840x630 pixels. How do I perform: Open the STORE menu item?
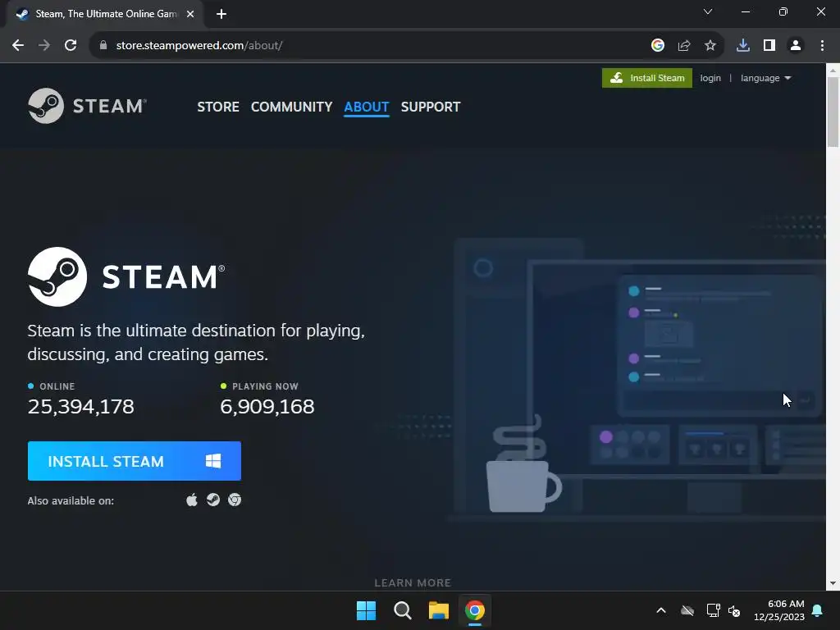click(218, 107)
